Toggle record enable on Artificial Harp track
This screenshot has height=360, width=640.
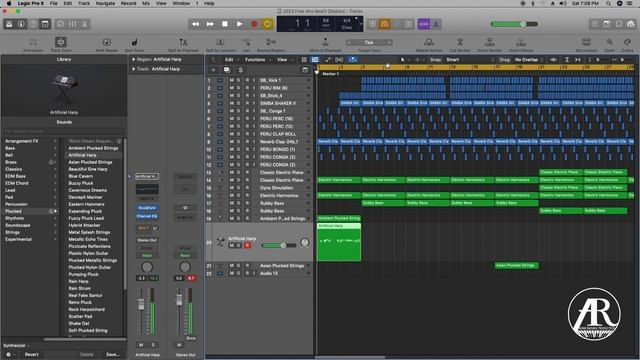pos(247,245)
